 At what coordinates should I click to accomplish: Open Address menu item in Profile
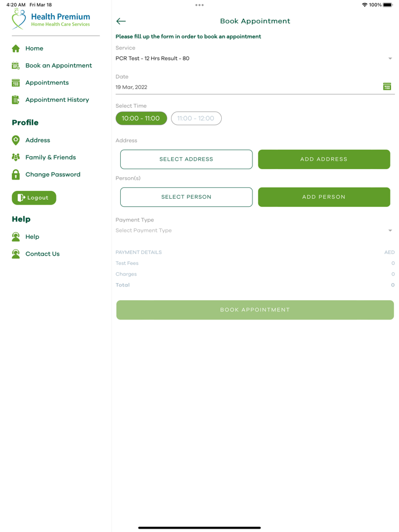pos(38,140)
